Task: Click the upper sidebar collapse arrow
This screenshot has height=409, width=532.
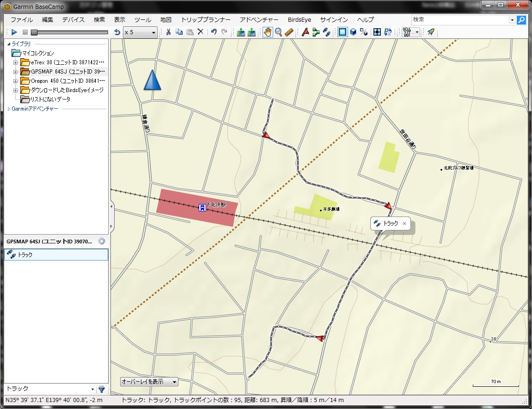Action: click(111, 206)
